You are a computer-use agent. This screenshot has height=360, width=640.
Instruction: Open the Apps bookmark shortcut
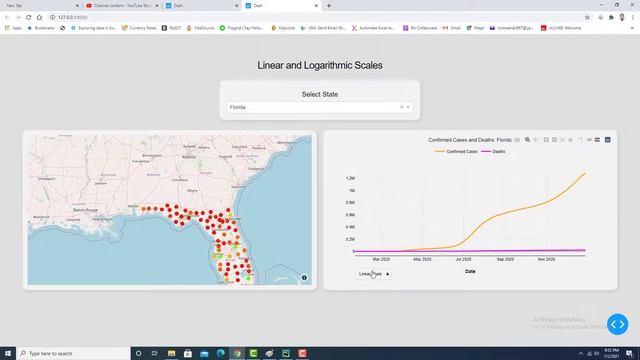(x=13, y=28)
